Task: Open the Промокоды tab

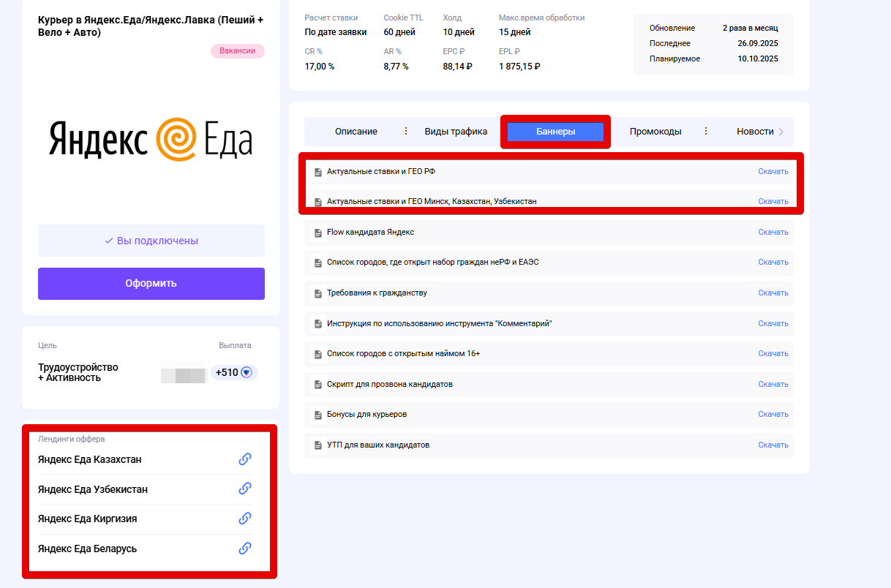Action: coord(655,132)
